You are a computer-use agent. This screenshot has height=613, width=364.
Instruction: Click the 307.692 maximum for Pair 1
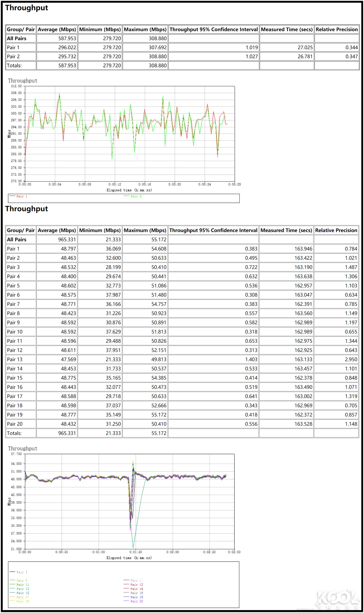[158, 47]
